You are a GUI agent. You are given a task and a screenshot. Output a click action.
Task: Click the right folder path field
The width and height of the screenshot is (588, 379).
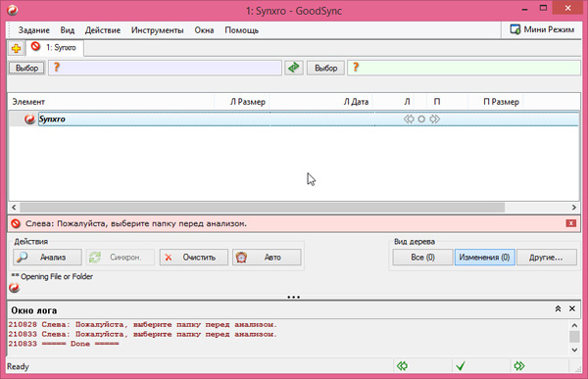(464, 68)
